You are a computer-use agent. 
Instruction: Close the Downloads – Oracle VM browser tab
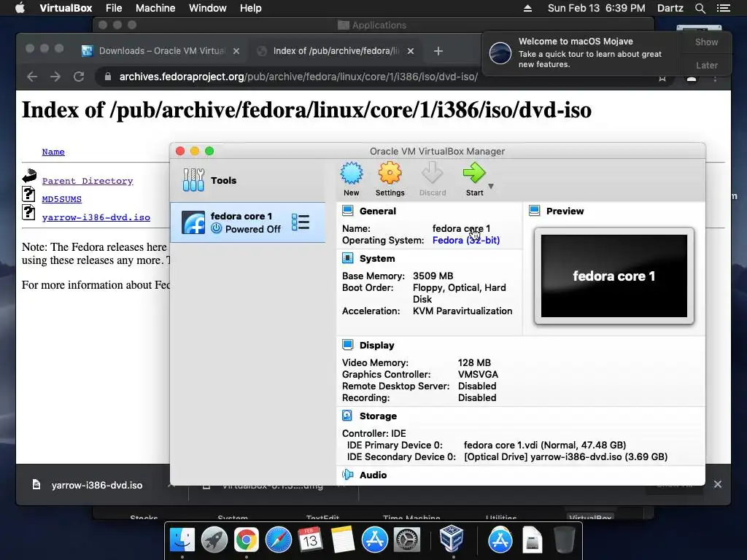tap(236, 51)
